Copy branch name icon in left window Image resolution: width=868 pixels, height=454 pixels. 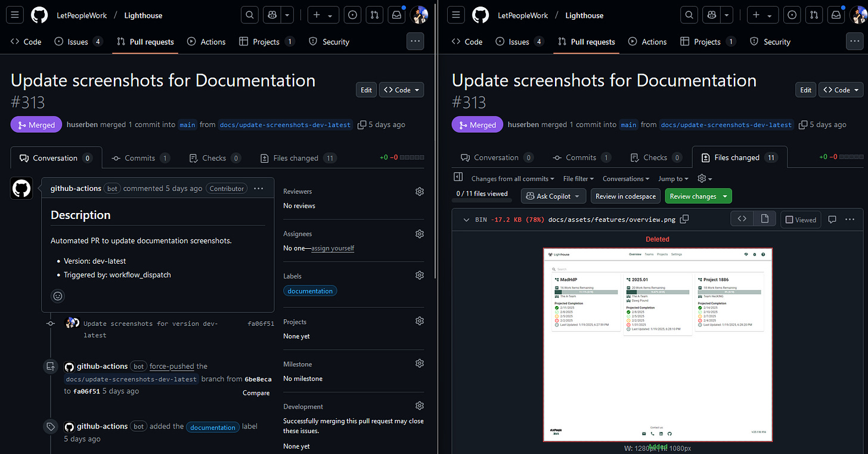pyautogui.click(x=362, y=125)
